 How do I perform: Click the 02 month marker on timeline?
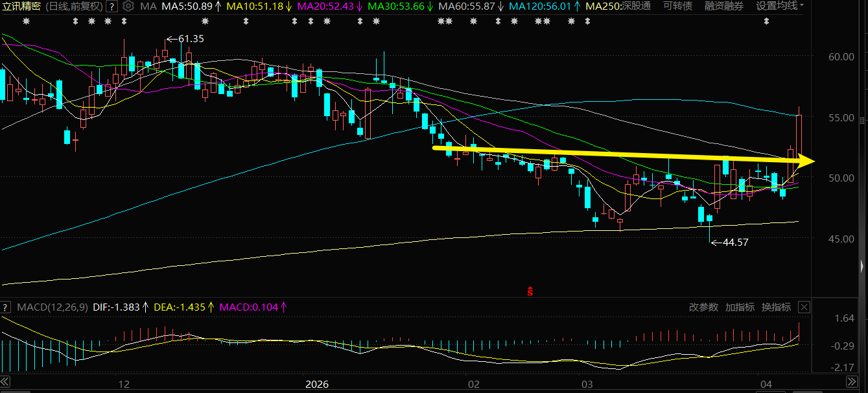474,384
